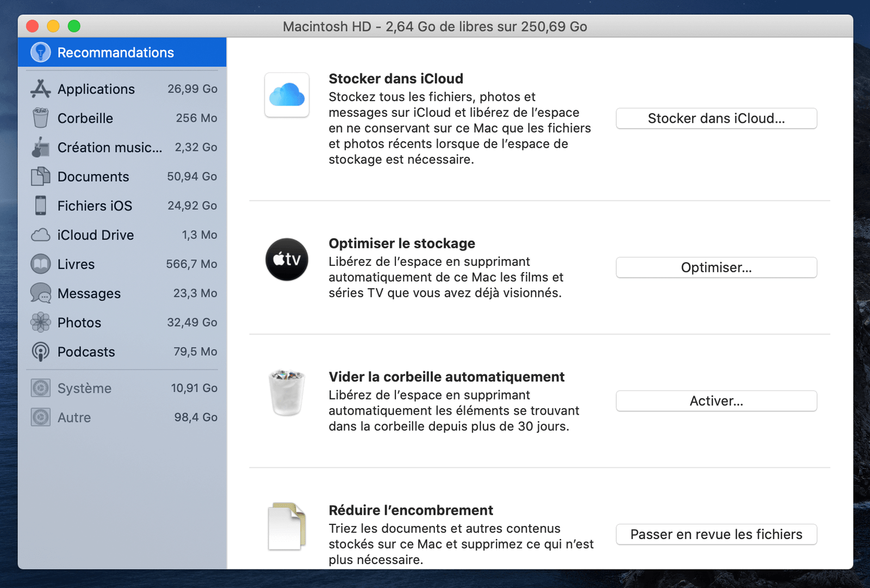Click the Autre gear icon

tap(40, 417)
